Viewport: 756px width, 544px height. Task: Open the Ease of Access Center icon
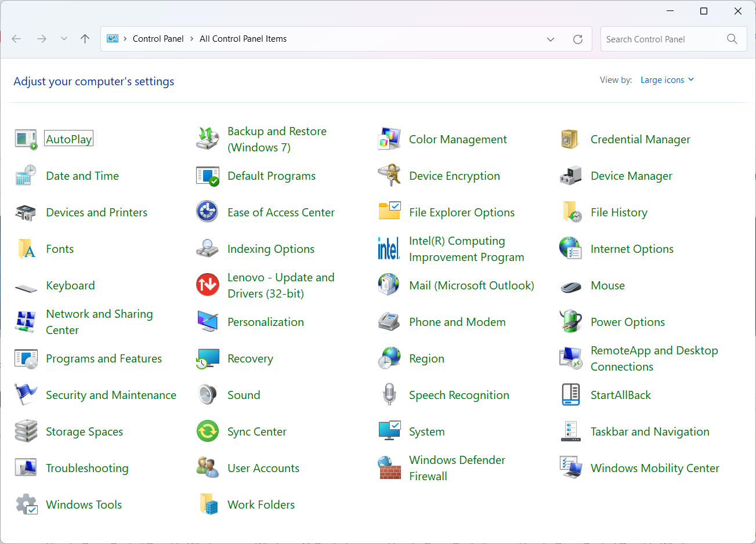click(x=207, y=212)
